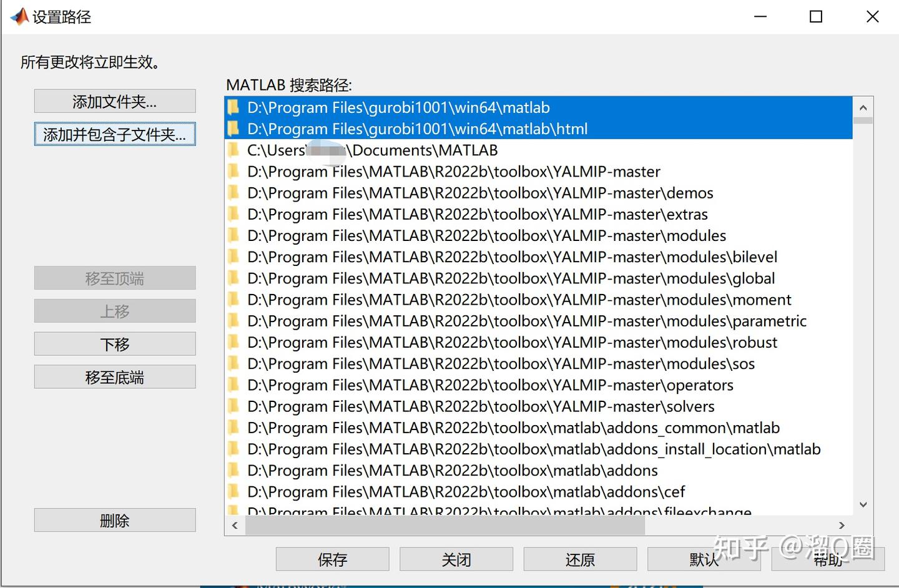This screenshot has width=899, height=588.
Task: Click the MATLAB logo in the title bar
Action: click(x=19, y=17)
